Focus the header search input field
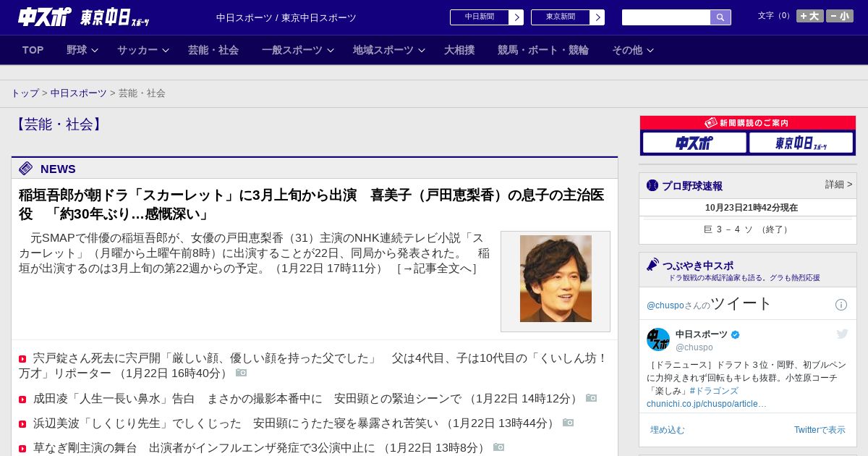 [666, 17]
